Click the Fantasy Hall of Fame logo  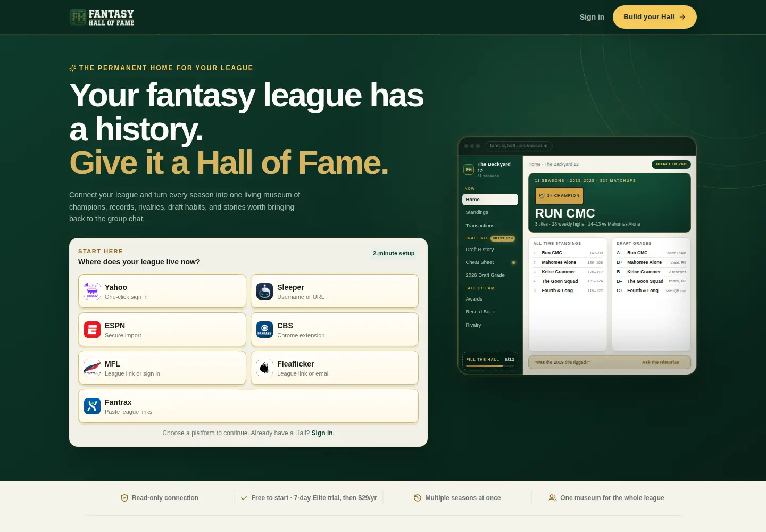(x=102, y=17)
